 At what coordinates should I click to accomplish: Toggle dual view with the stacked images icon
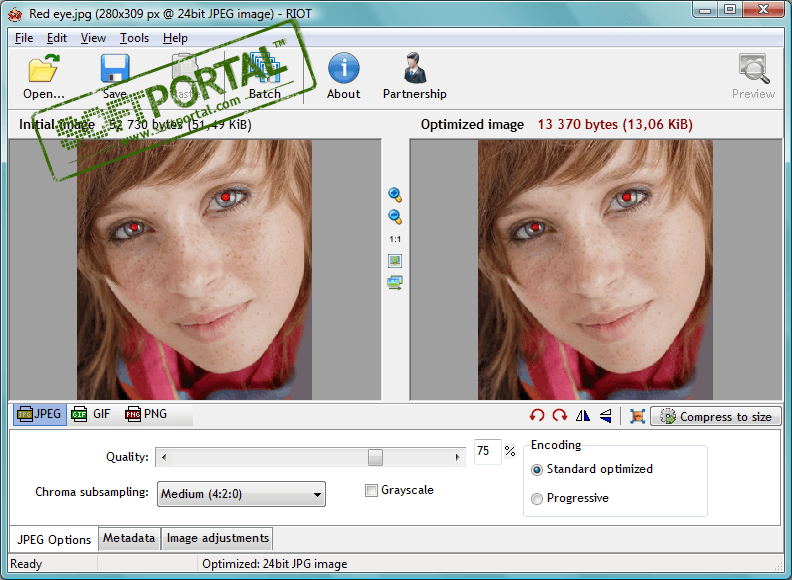pyautogui.click(x=395, y=282)
